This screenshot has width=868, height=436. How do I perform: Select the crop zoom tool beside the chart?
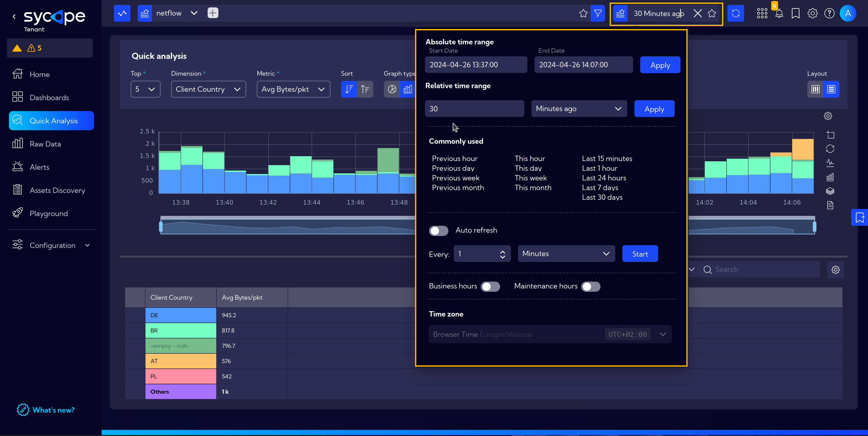830,135
